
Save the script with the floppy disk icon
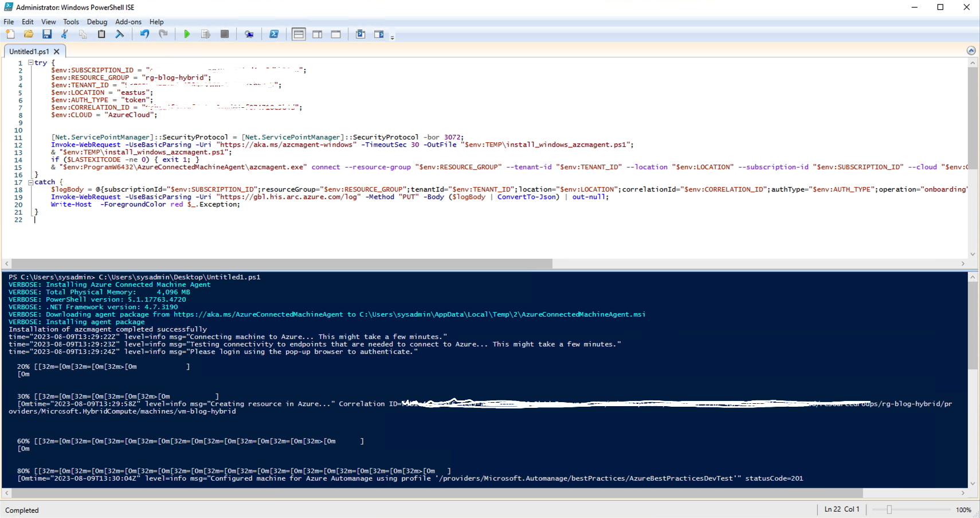[47, 34]
